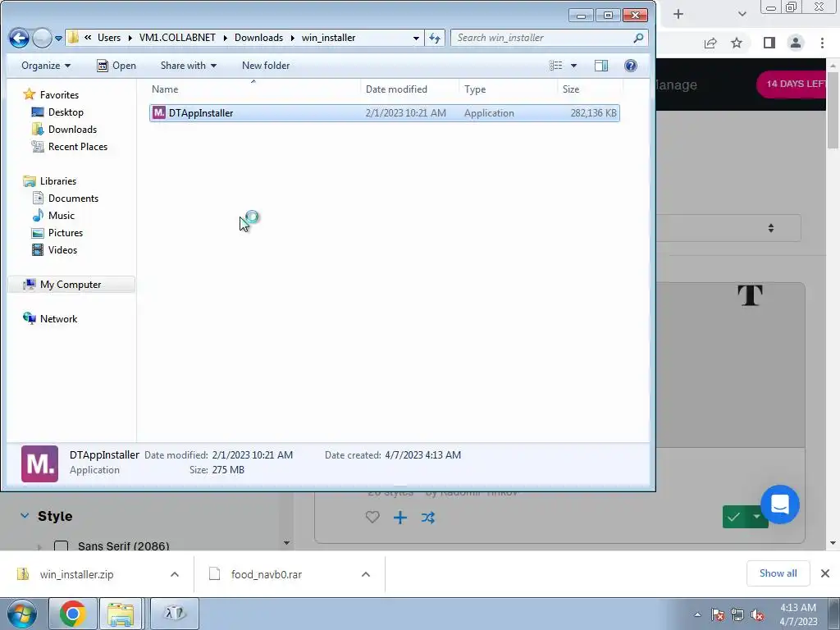Go back in Explorer navigation
Viewport: 840px width, 630px height.
[19, 38]
